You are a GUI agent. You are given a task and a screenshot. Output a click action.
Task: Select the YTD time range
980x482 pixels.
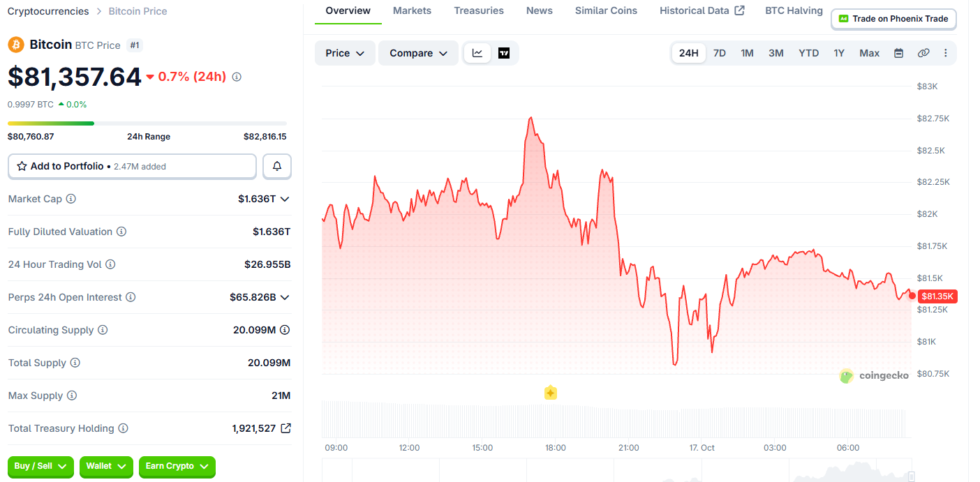809,53
